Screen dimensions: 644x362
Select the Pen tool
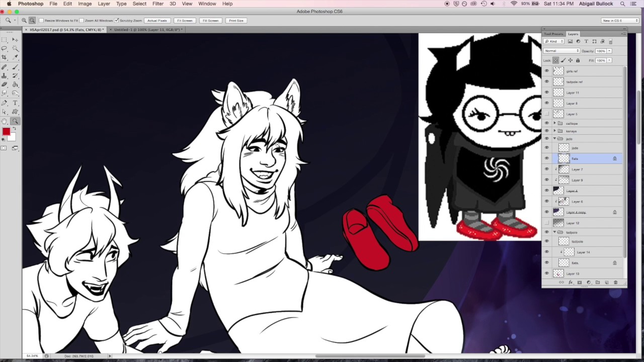point(4,103)
